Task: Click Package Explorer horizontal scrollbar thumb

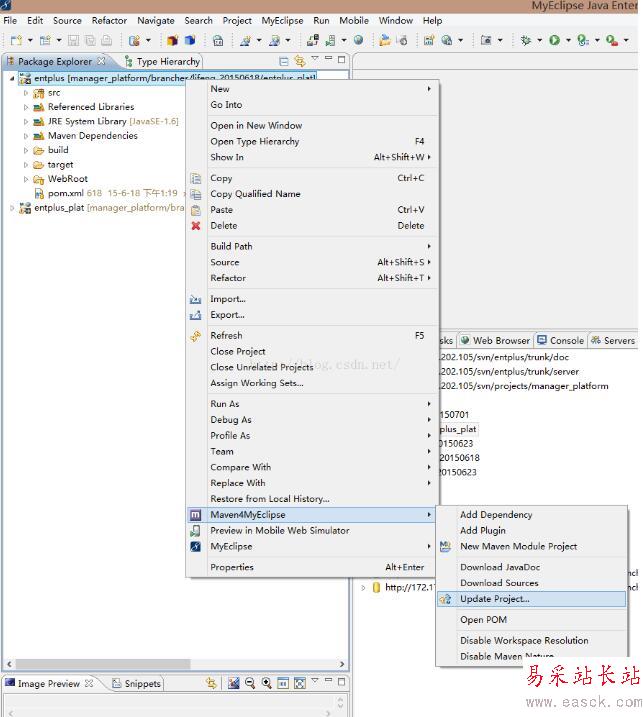Action: (103, 664)
